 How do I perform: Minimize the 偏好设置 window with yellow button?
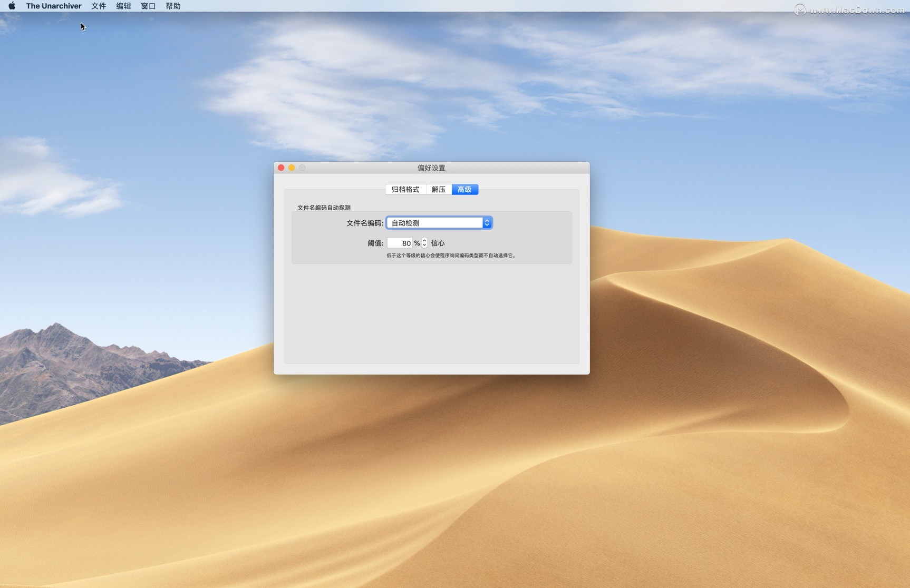click(x=292, y=168)
